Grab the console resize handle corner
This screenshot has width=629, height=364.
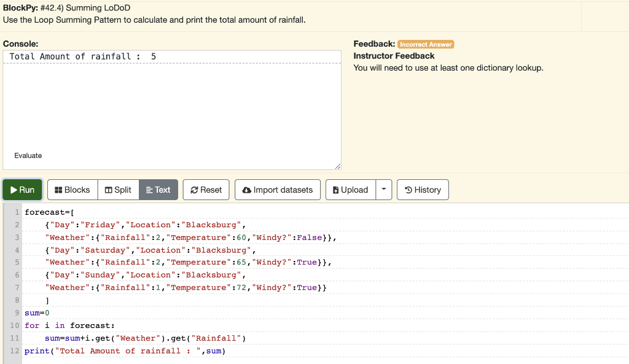point(338,166)
